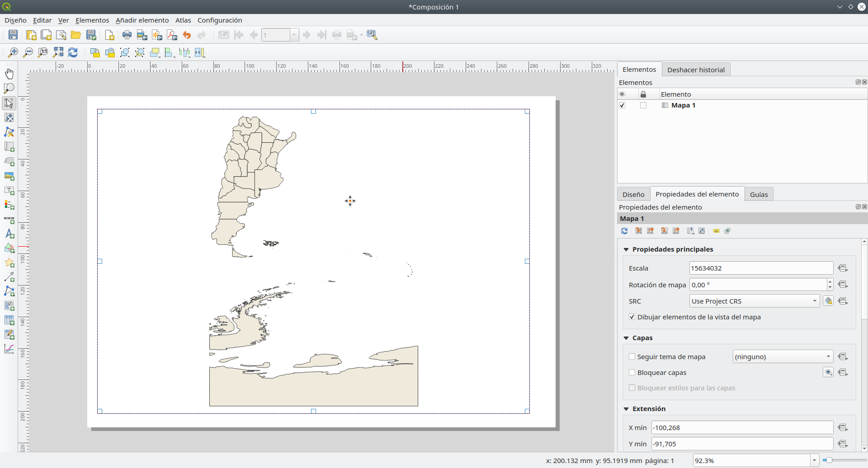This screenshot has height=468, width=868.
Task: Print the layout with printer icon
Action: coord(127,35)
